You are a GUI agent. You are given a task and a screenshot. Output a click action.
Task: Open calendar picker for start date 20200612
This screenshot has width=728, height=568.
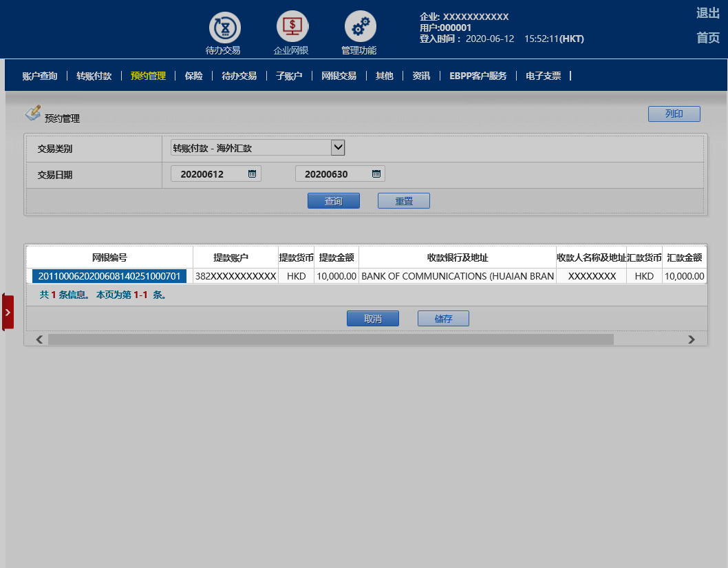click(x=252, y=174)
